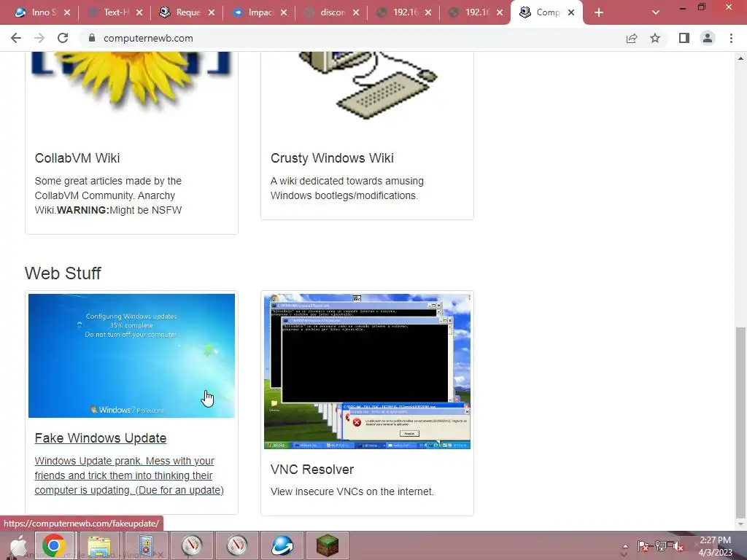Click the second Safari compass taskbar icon
Image resolution: width=747 pixels, height=560 pixels.
coord(237,545)
